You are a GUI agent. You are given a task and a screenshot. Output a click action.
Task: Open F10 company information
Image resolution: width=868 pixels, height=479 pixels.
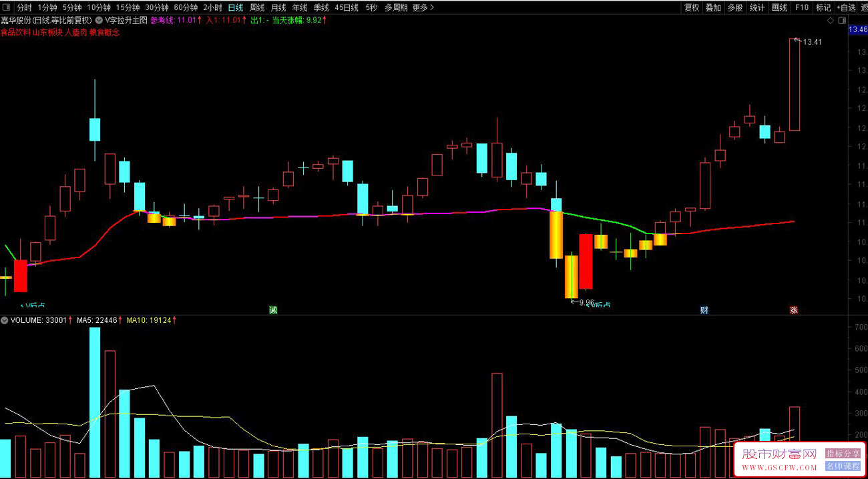[802, 7]
